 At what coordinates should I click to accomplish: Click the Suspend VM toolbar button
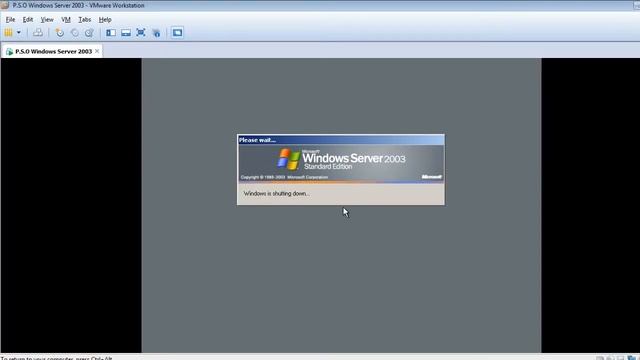[x=8, y=33]
